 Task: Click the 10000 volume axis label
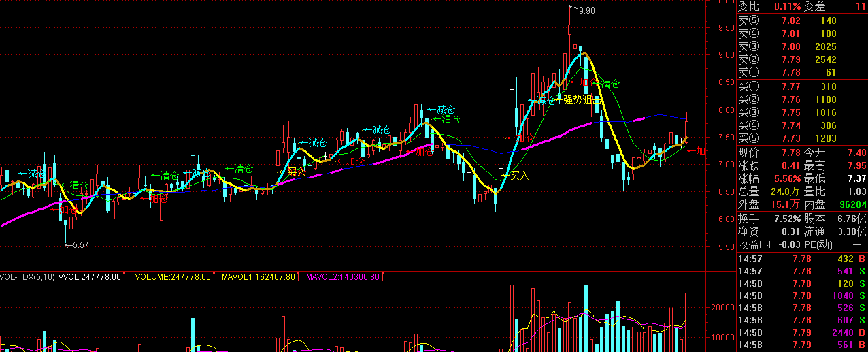[721, 338]
